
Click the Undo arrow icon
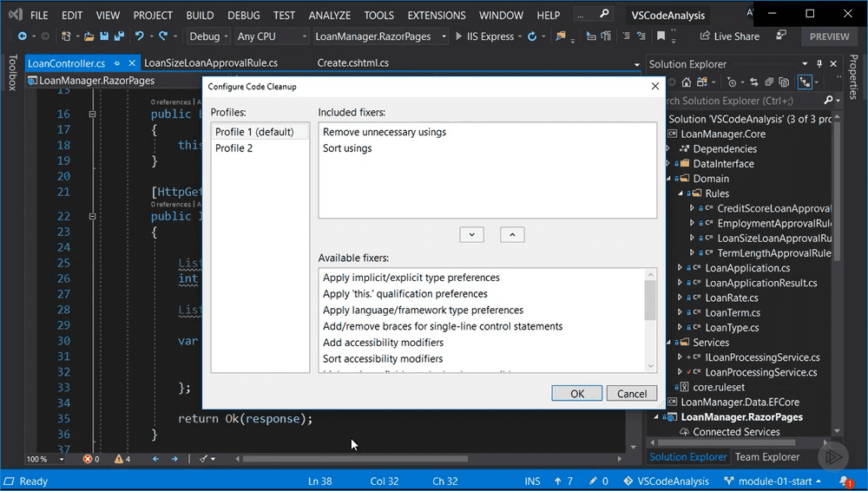(x=139, y=36)
